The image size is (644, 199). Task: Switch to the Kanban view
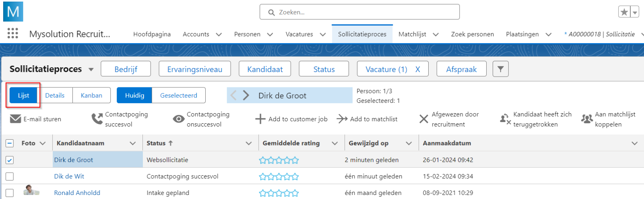91,95
